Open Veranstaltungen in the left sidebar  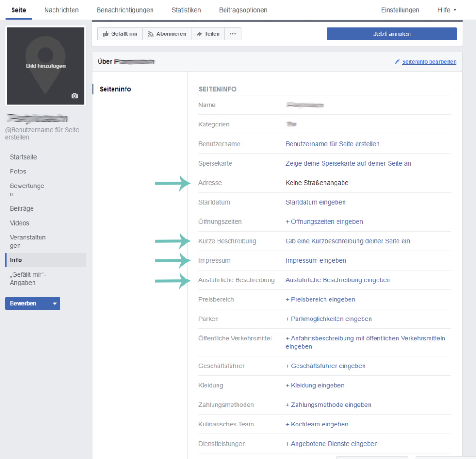pyautogui.click(x=27, y=241)
